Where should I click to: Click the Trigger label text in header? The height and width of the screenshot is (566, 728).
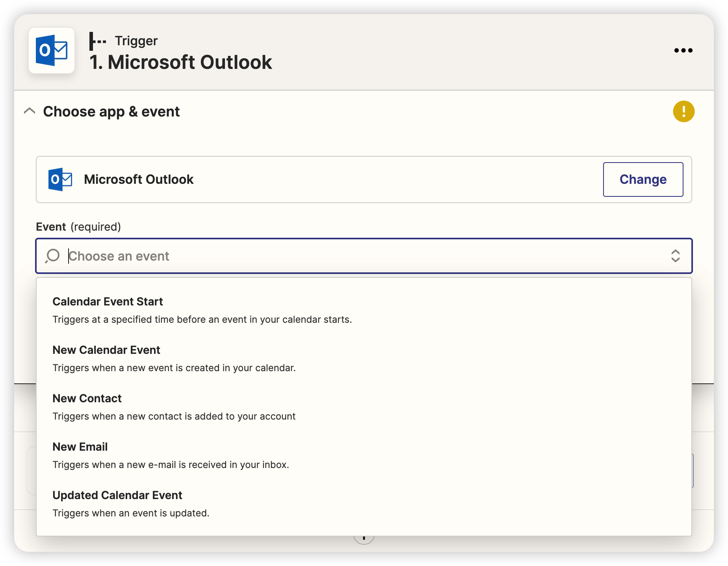click(x=136, y=41)
